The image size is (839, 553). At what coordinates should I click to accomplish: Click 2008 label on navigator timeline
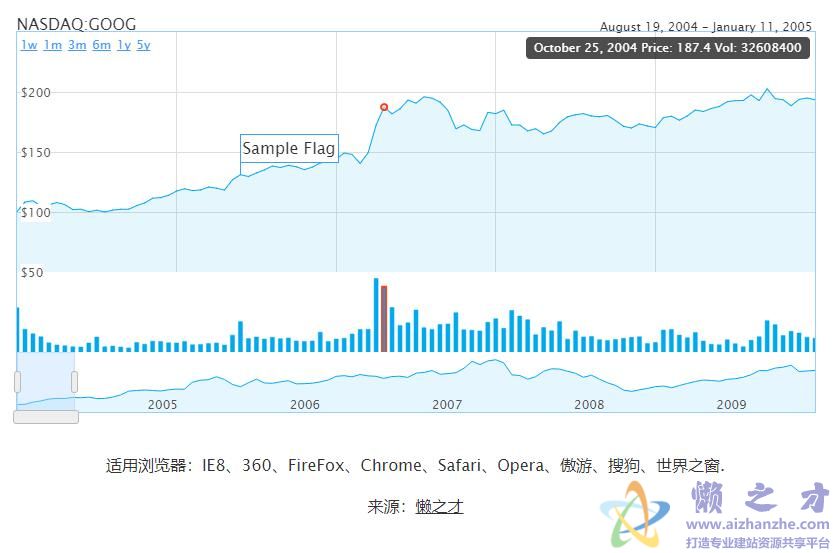589,405
